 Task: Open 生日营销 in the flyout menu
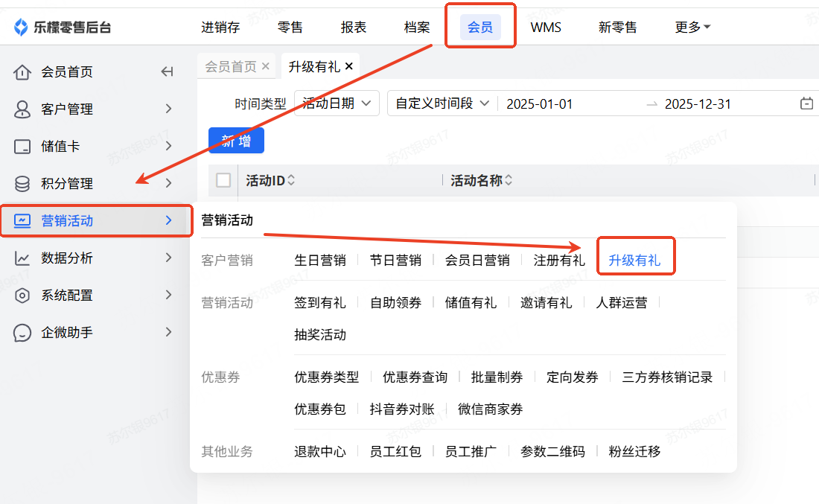320,260
